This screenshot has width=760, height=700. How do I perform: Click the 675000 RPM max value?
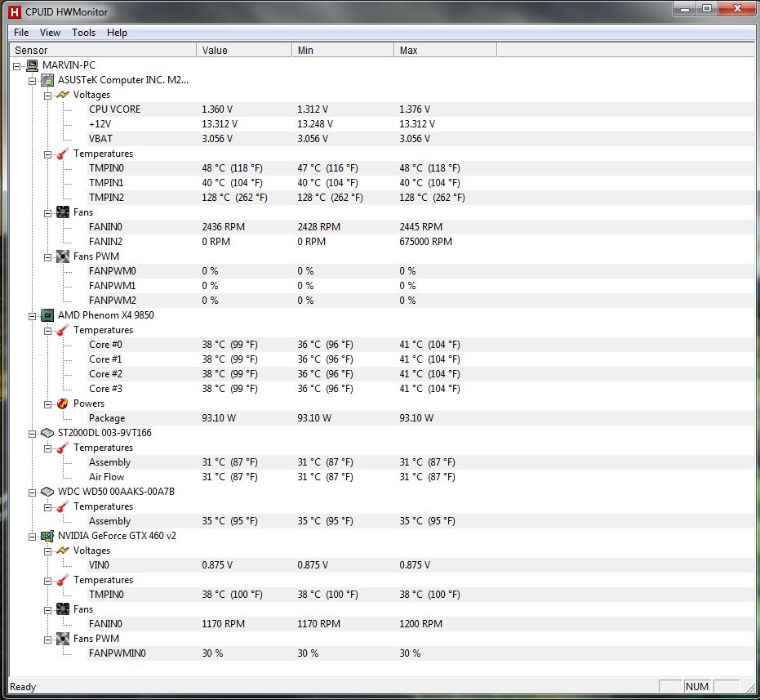[425, 242]
